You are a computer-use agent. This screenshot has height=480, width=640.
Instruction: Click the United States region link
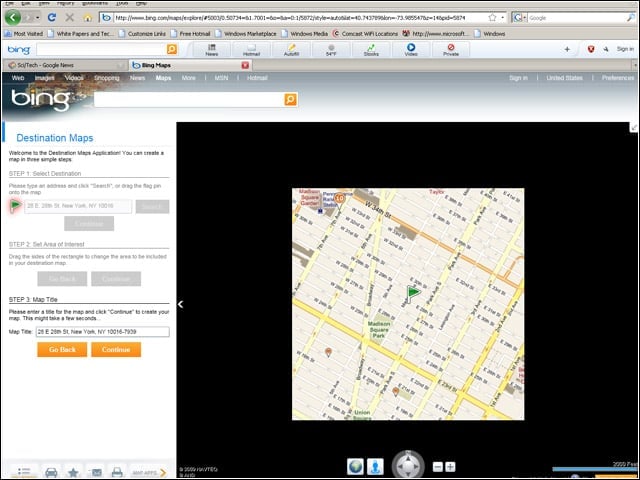(564, 78)
